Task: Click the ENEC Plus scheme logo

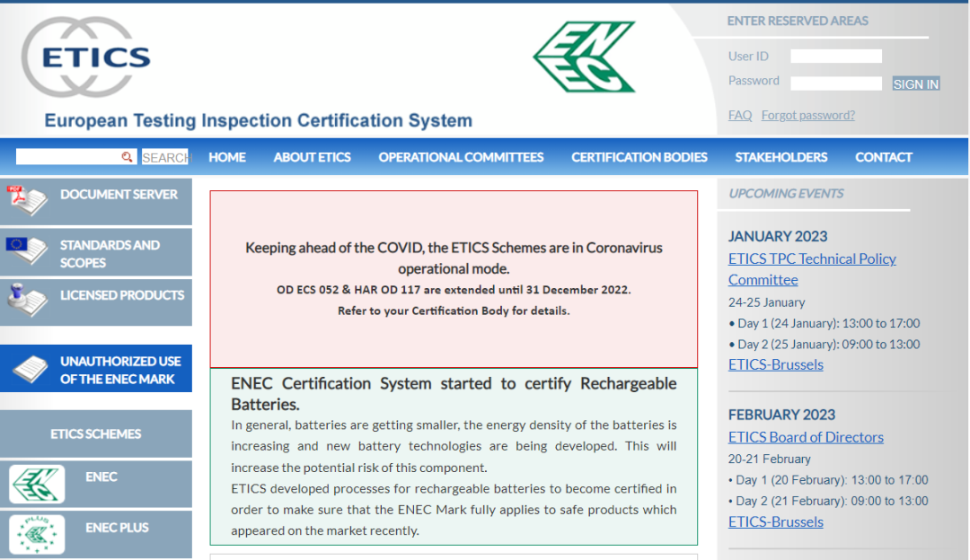Action: pos(37,534)
